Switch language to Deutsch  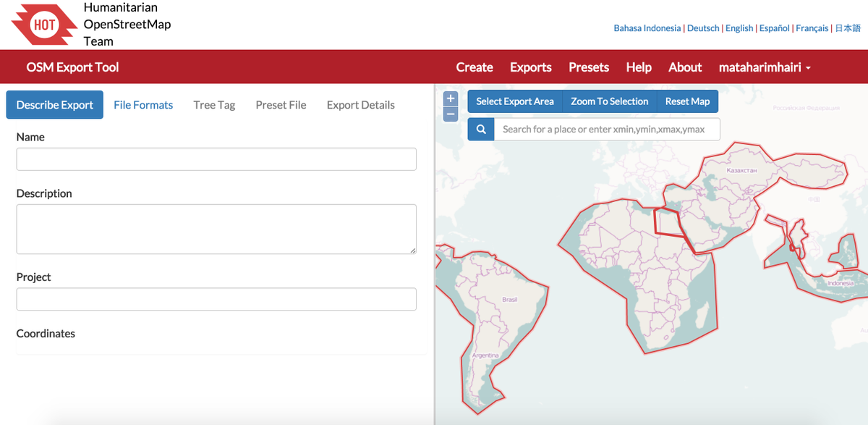point(703,28)
